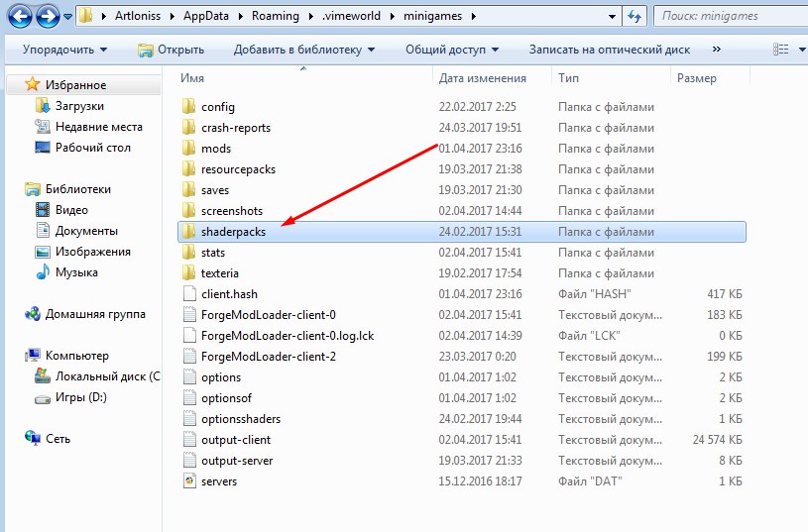Click the Forward navigation arrow button

[x=47, y=16]
